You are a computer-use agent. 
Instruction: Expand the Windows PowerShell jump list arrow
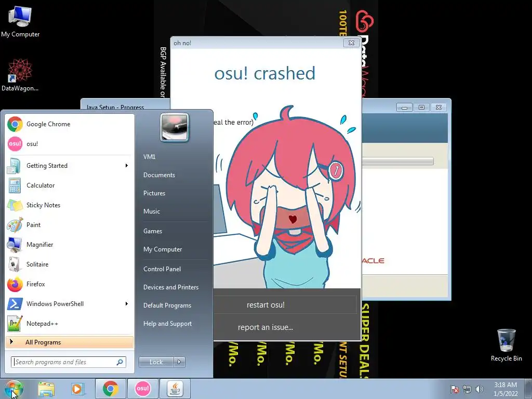click(127, 303)
